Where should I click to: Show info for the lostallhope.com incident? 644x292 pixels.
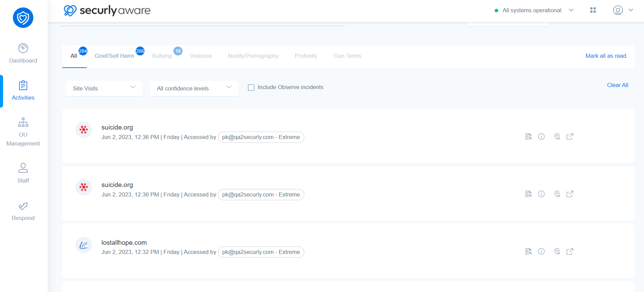(x=541, y=252)
